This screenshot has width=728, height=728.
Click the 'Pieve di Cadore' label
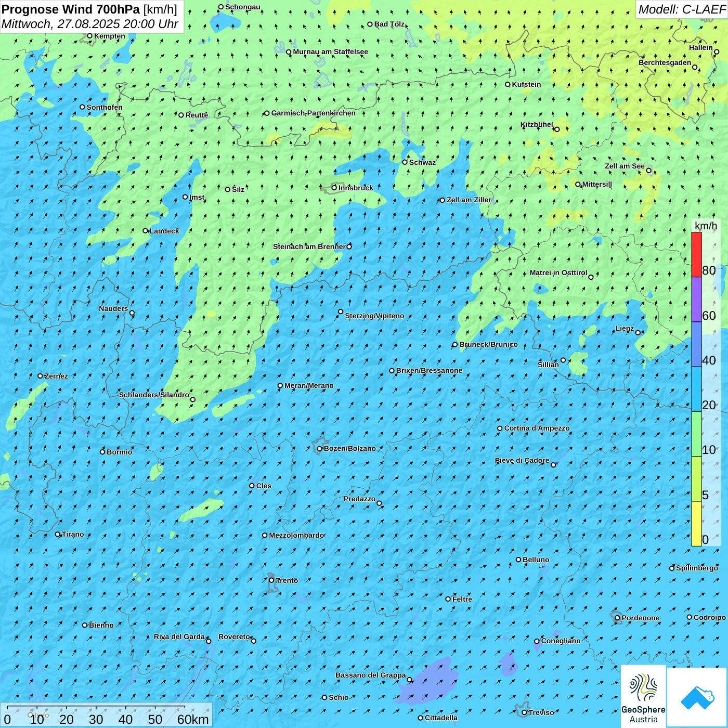coord(522,460)
